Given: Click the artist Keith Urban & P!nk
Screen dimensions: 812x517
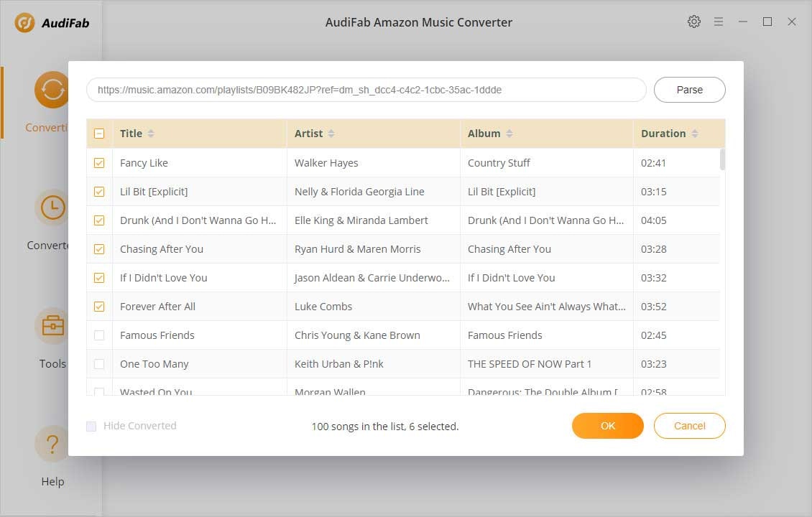Looking at the screenshot, I should (x=338, y=364).
